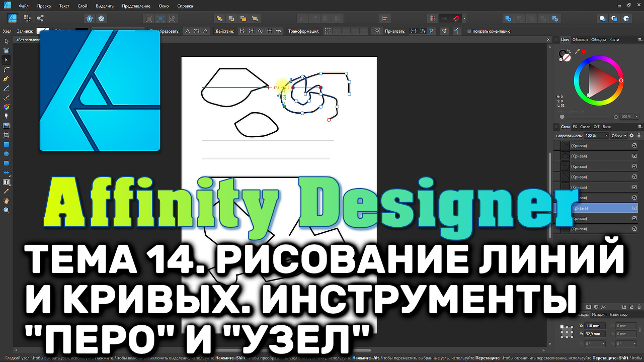The height and width of the screenshot is (362, 644).
Task: Open snapping options dropdown arrow
Action: 464,19
